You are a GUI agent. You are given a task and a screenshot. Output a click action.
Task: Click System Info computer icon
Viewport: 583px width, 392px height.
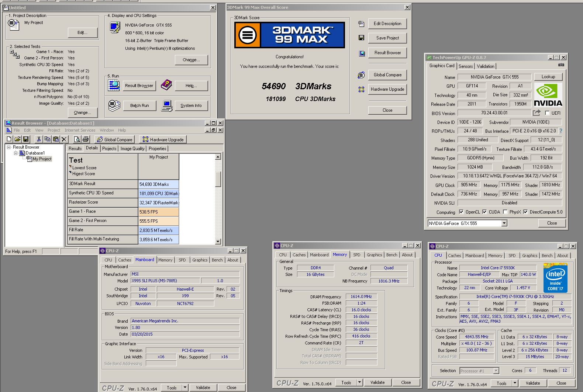tap(167, 105)
